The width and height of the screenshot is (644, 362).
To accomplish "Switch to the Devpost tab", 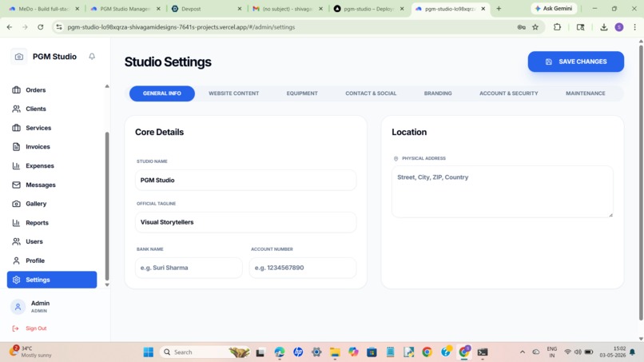I will coord(205,9).
